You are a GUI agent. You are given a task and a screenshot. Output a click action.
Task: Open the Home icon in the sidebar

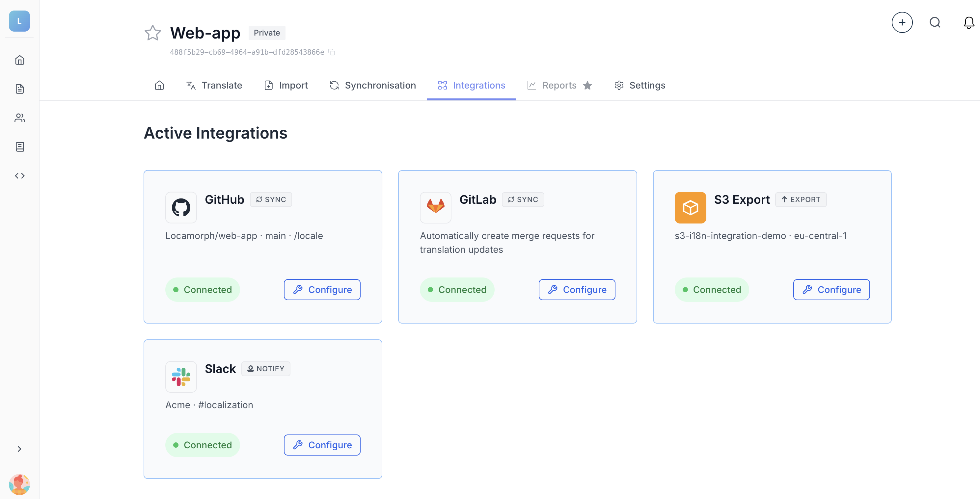coord(20,60)
